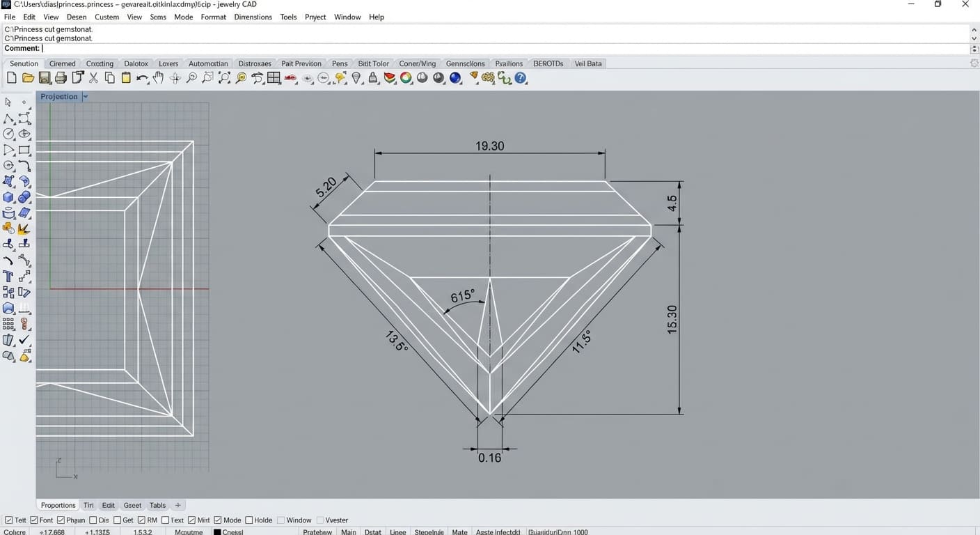Expand the Projection viewport dropdown arrow

point(85,97)
